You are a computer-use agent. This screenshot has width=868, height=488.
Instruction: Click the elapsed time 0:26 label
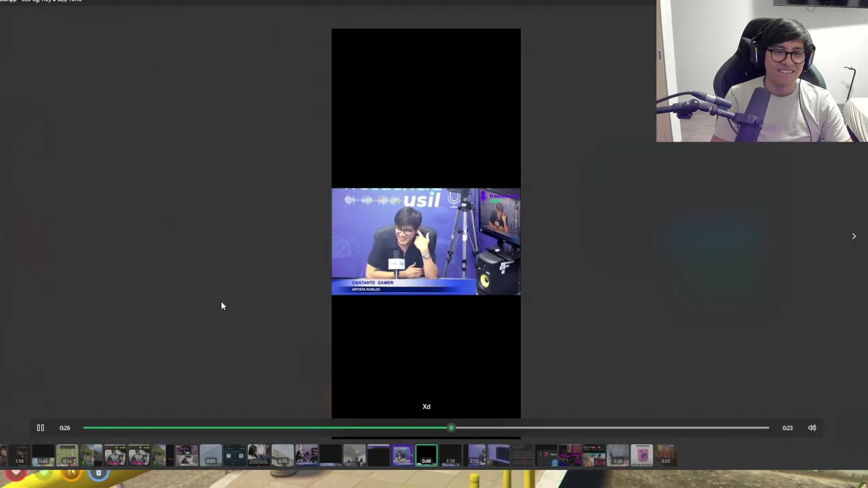pos(64,428)
